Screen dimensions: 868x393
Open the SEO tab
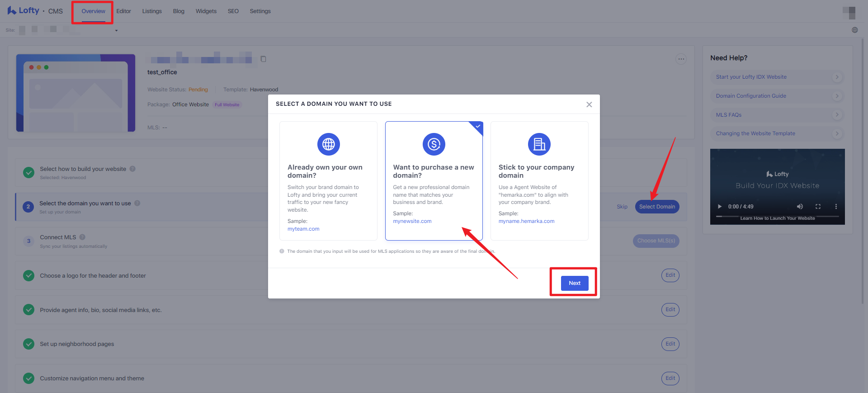(233, 11)
